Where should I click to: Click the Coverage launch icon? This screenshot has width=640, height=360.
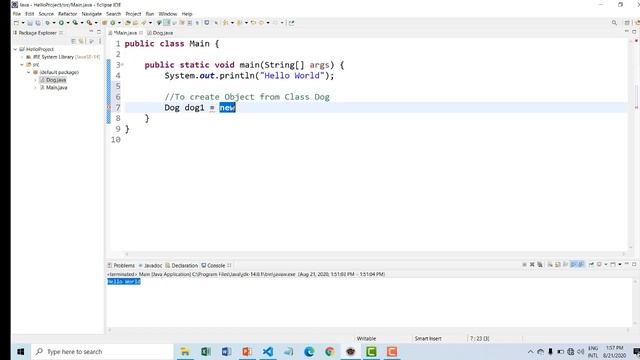coord(75,23)
